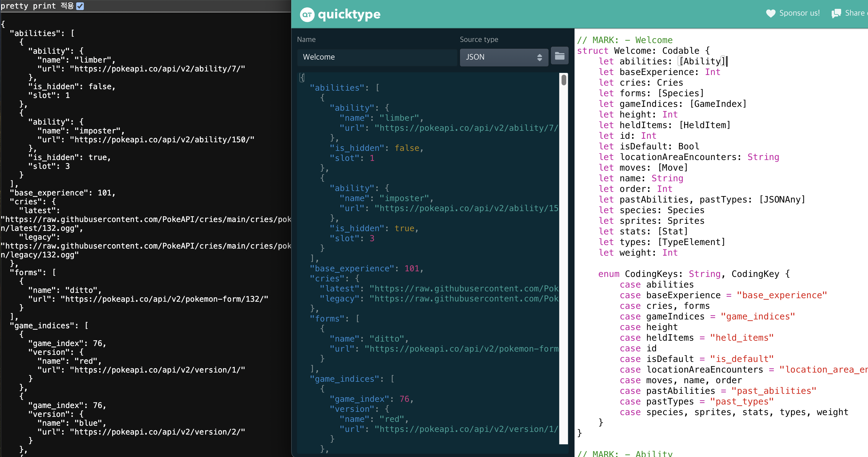Viewport: 868px width, 457px height.
Task: Open the Sponsor us! link
Action: click(x=799, y=13)
